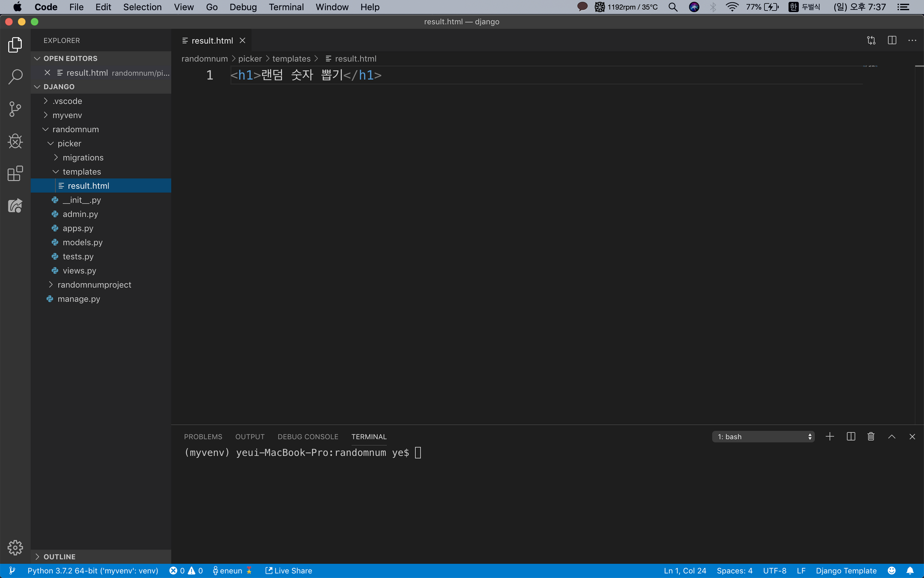The image size is (924, 578).
Task: Maximize terminal panel with up chevron
Action: (x=892, y=437)
